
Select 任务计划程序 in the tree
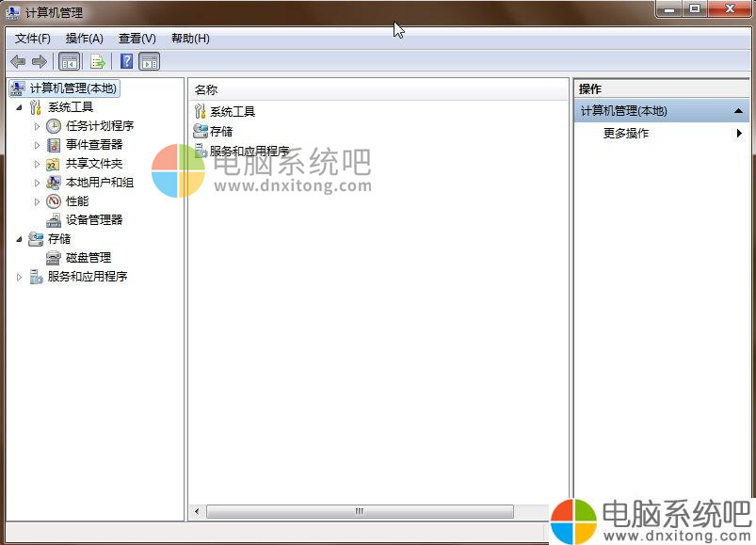tap(100, 126)
